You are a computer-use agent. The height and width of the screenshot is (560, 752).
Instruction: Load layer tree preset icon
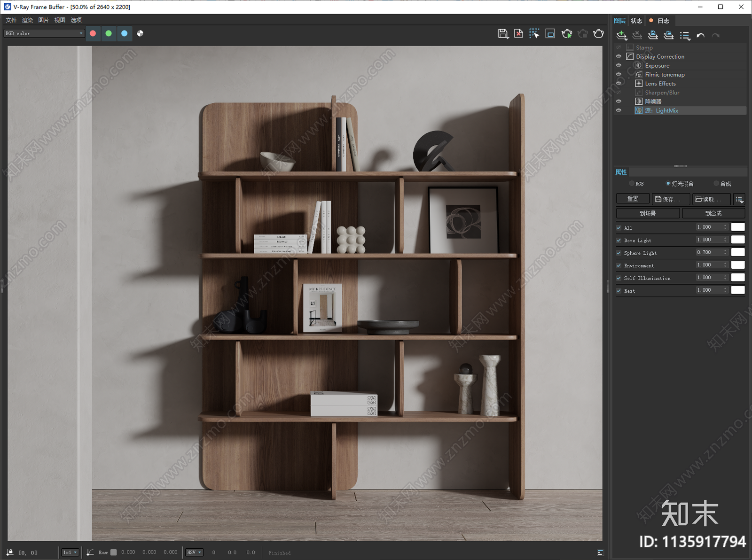(668, 35)
